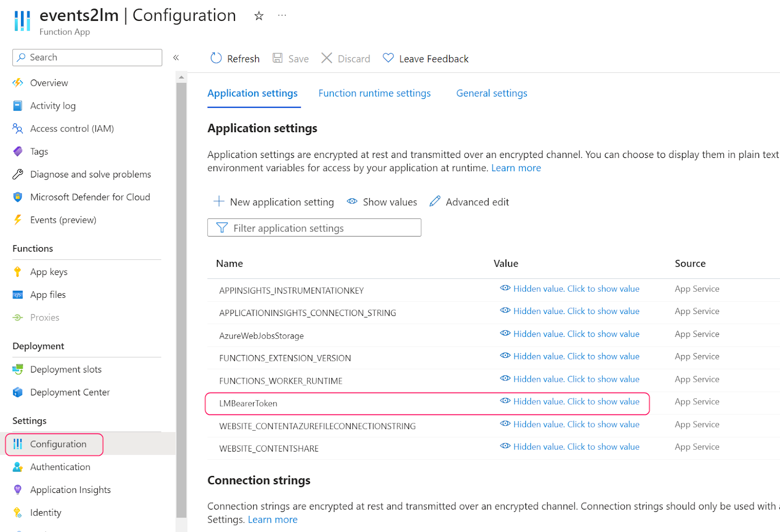Refresh the application settings

[x=235, y=58]
